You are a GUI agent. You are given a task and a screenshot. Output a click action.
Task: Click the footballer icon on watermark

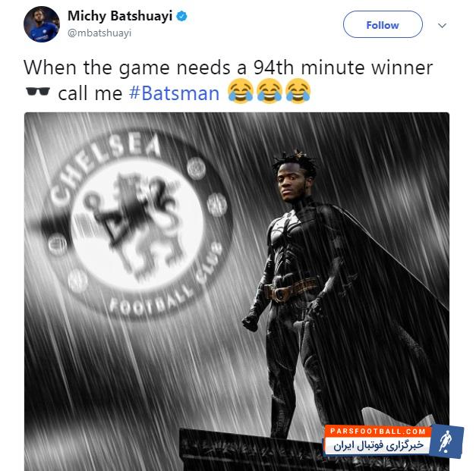(446, 441)
